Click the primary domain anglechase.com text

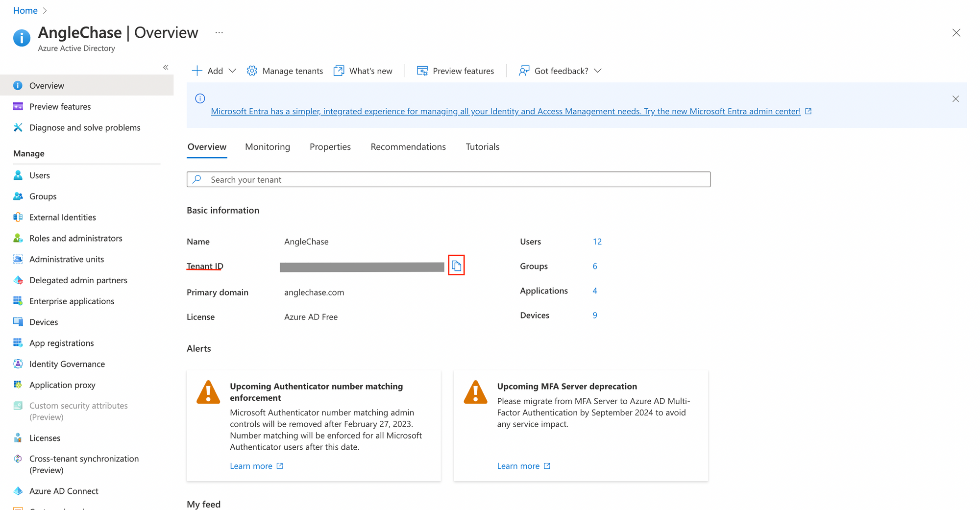(x=314, y=292)
